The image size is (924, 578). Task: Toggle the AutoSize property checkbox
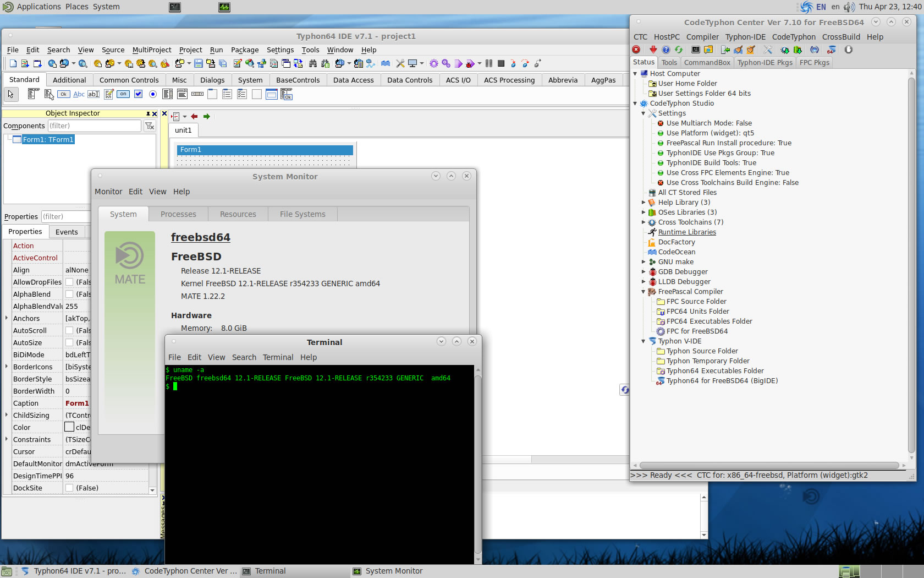pyautogui.click(x=69, y=342)
